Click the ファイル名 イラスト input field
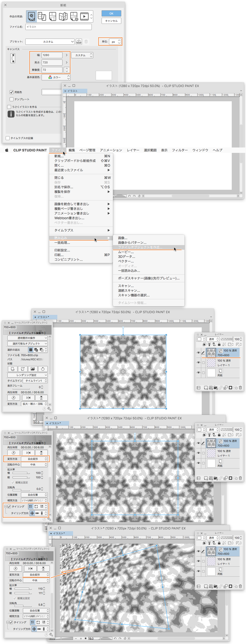Image resolution: width=246 pixels, height=644 pixels. [x=58, y=27]
